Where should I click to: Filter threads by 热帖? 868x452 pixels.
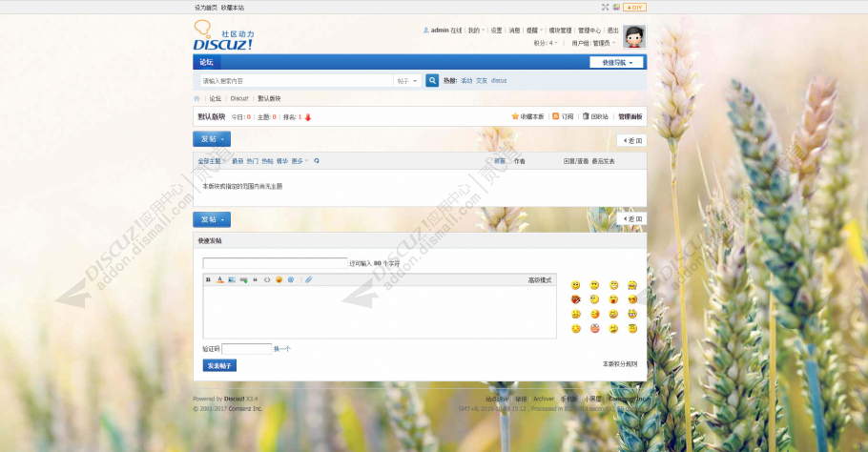tap(267, 161)
